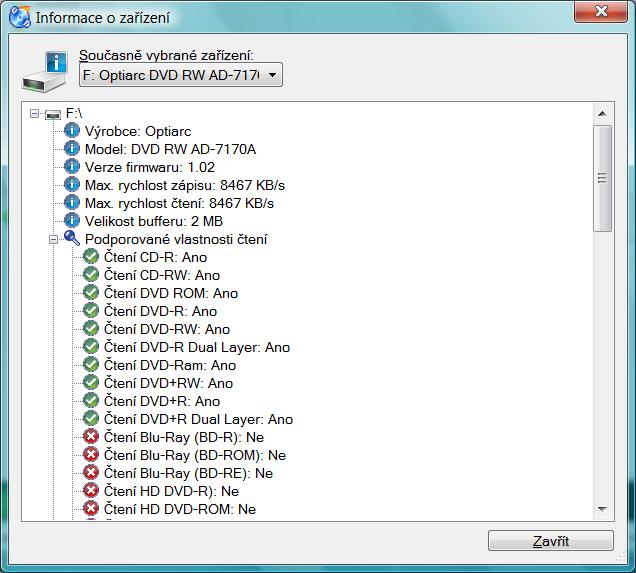This screenshot has width=636, height=573.
Task: Select the 'Model: DVD RW AD-7170A' row
Action: point(170,149)
